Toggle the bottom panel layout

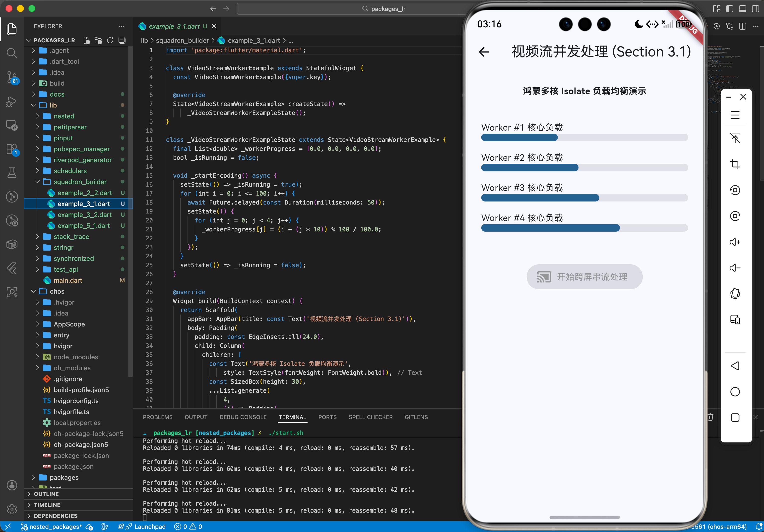742,9
